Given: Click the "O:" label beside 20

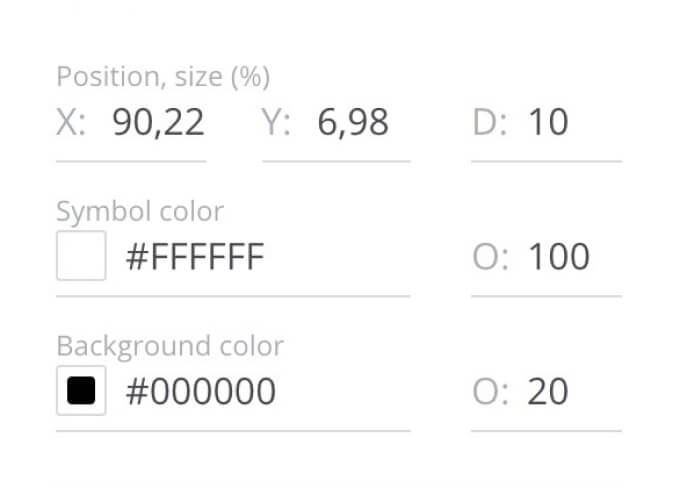Looking at the screenshot, I should [x=490, y=392].
